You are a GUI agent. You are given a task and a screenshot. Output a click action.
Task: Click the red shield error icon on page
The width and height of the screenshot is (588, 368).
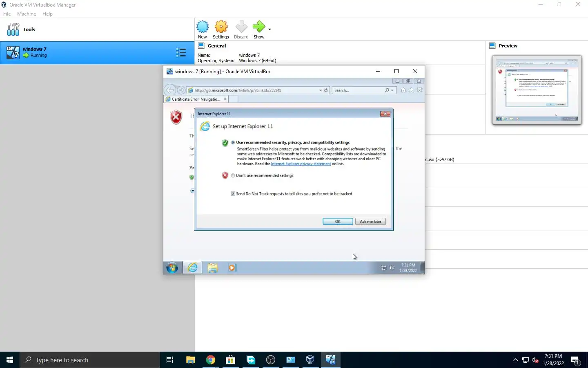(176, 117)
